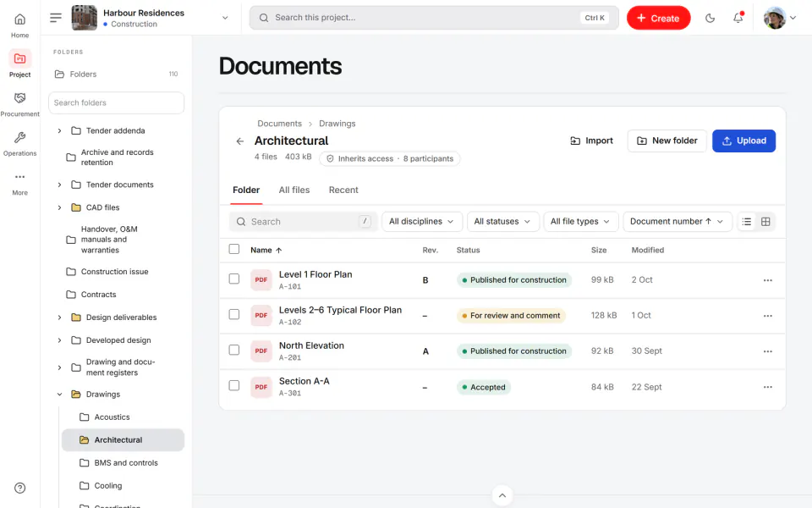812x508 pixels.
Task: Switch to the Recent tab
Action: click(x=343, y=190)
